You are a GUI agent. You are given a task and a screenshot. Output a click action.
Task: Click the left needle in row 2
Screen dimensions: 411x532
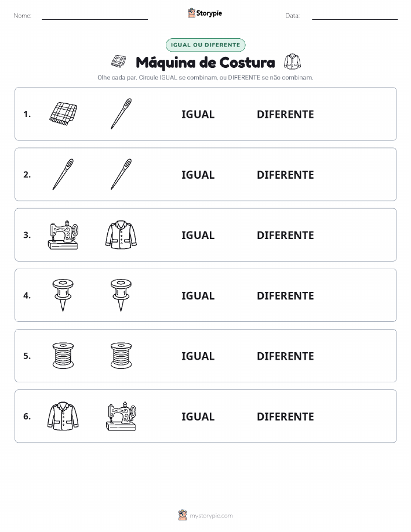pyautogui.click(x=63, y=175)
